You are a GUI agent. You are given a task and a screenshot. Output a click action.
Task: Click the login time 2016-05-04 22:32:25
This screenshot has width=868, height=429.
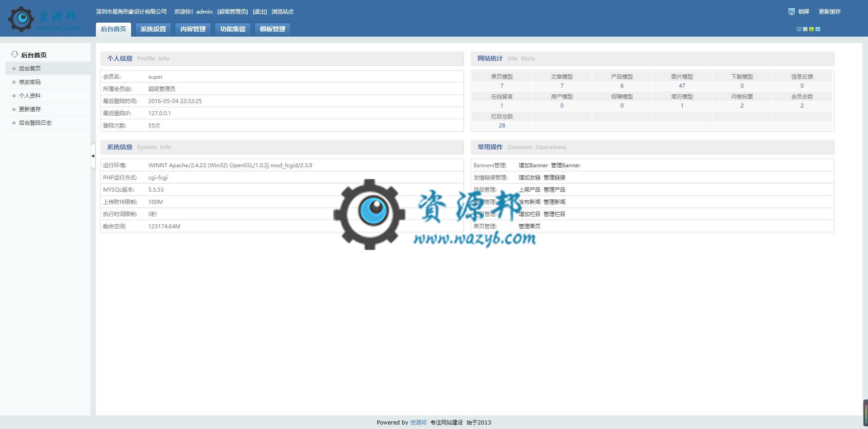175,101
